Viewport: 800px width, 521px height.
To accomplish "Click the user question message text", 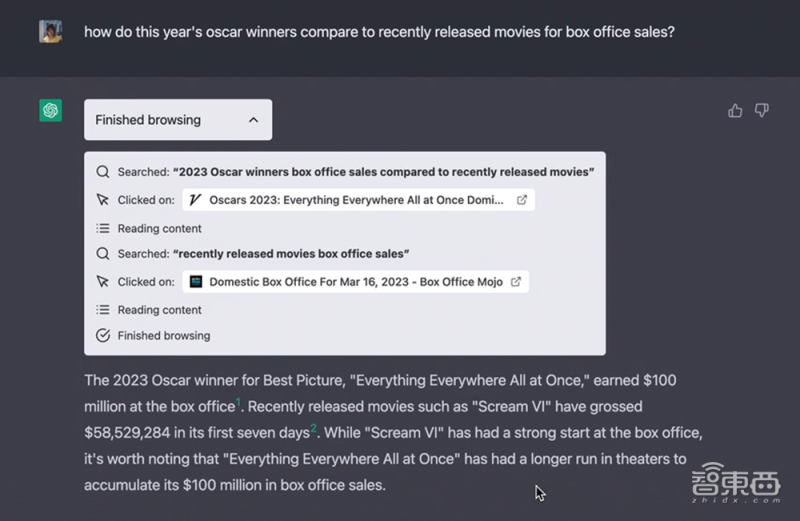I will coord(379,32).
